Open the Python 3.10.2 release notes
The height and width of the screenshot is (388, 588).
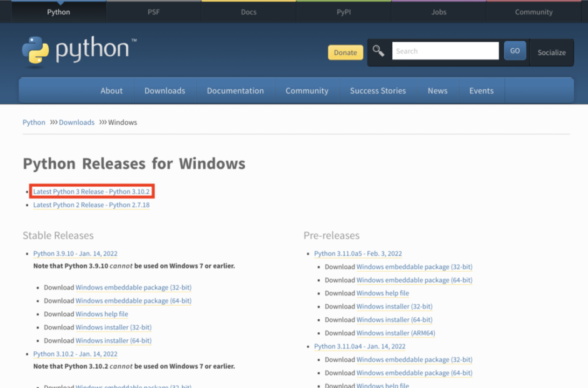click(x=75, y=353)
